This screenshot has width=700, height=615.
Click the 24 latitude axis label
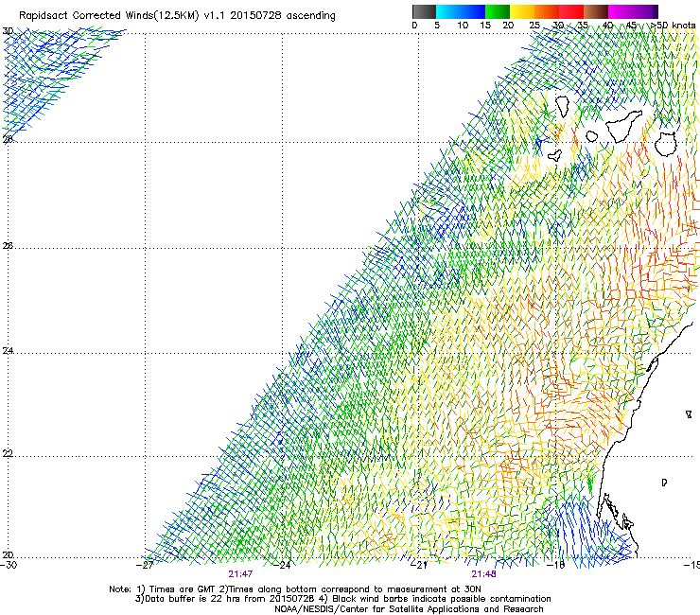[8, 351]
